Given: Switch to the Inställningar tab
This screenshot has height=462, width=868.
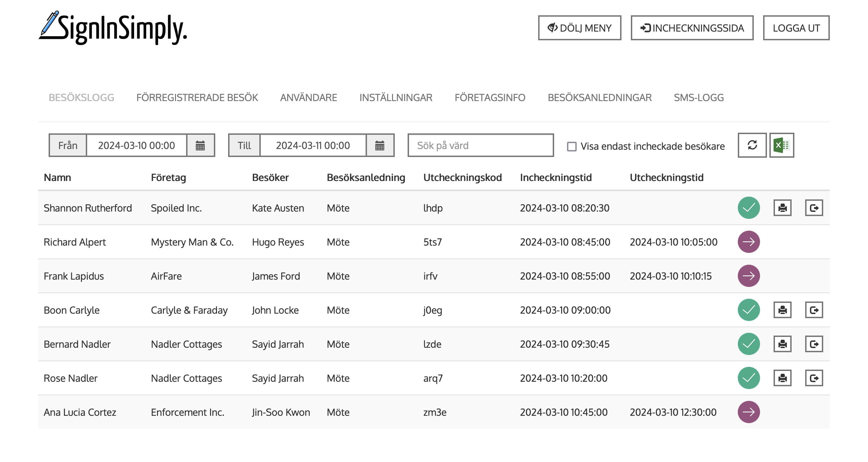Looking at the screenshot, I should click(x=396, y=98).
